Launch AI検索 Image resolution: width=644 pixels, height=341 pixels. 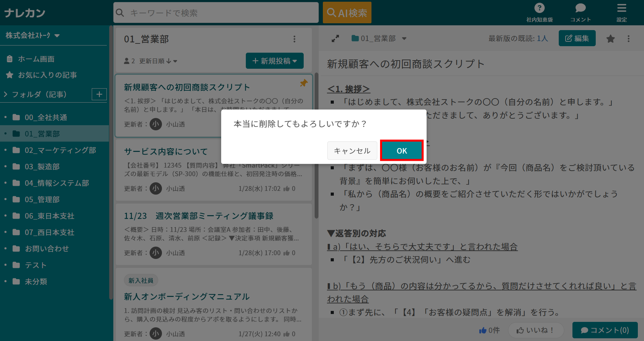pos(347,12)
